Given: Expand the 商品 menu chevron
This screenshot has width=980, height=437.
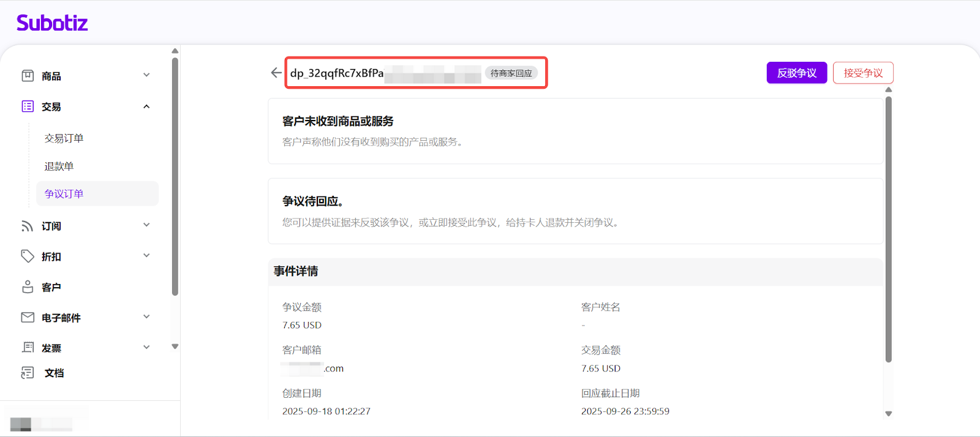Looking at the screenshot, I should pos(146,75).
